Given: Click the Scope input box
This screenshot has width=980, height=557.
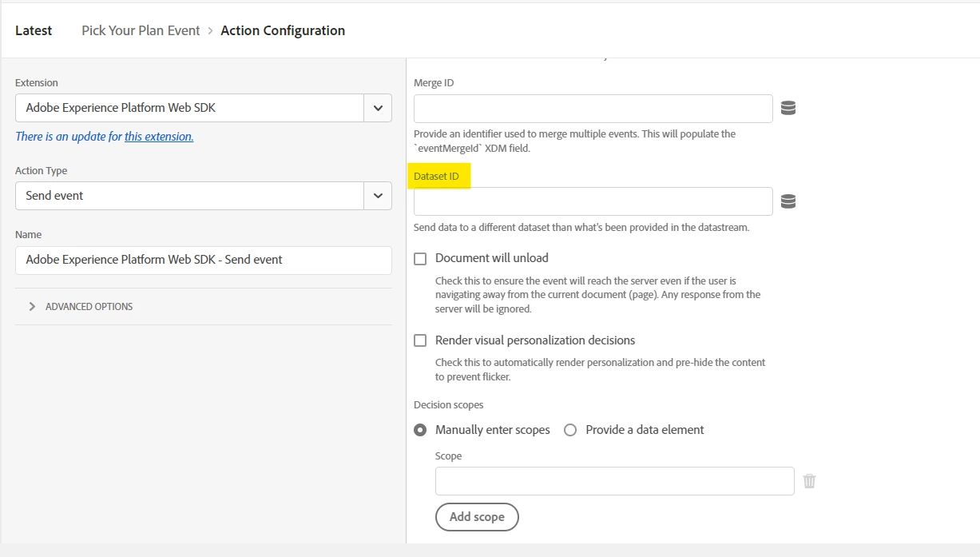Looking at the screenshot, I should pos(614,481).
